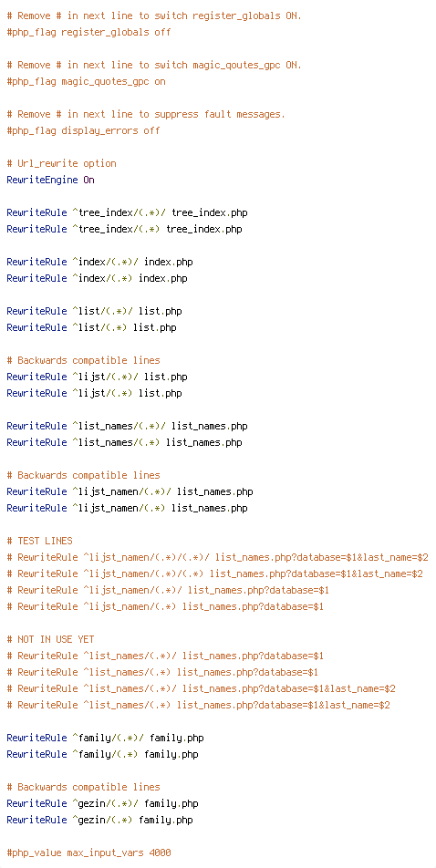Click the NOT IN USE YET comment

(x=50, y=639)
